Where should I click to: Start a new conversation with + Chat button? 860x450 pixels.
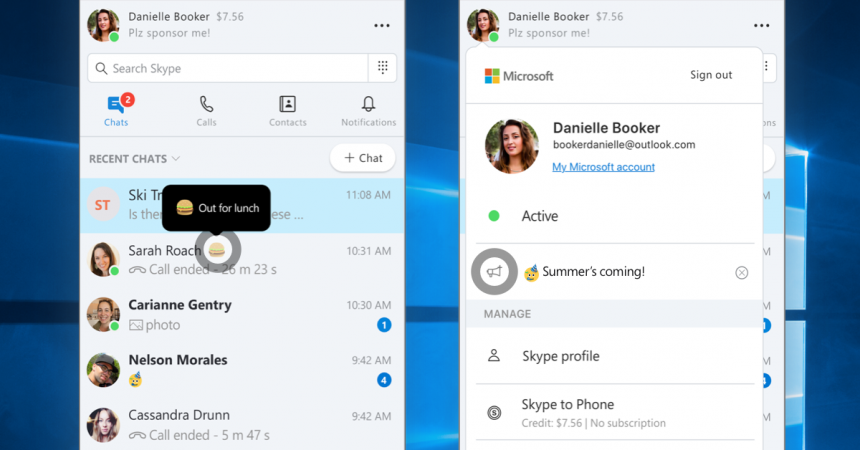[x=363, y=158]
